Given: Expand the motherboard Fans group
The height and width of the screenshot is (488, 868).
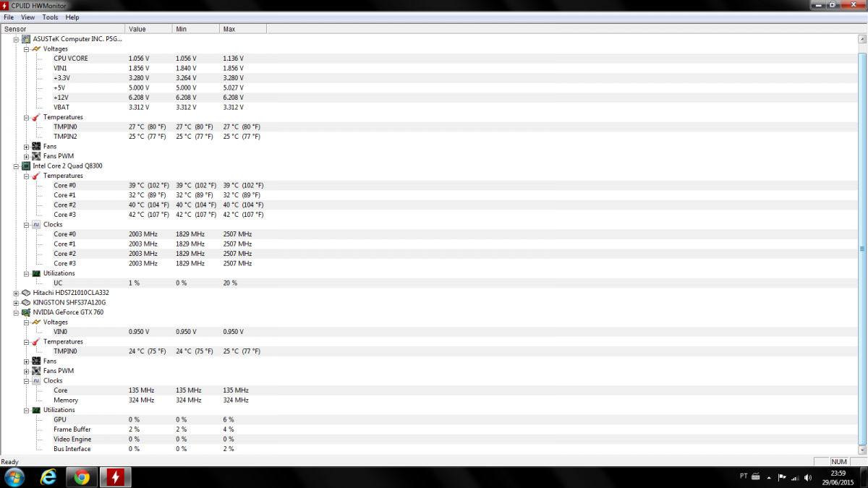Looking at the screenshot, I should pos(26,146).
